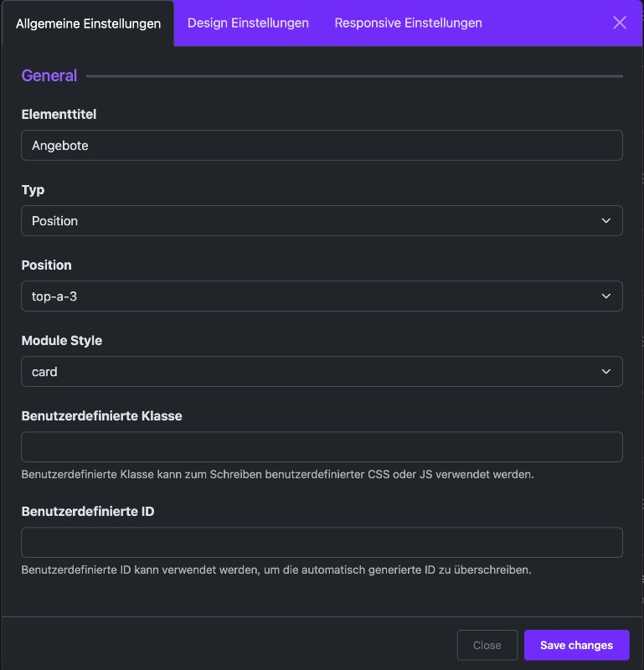
Task: Expand the Module Style dropdown showing card
Action: click(x=322, y=372)
